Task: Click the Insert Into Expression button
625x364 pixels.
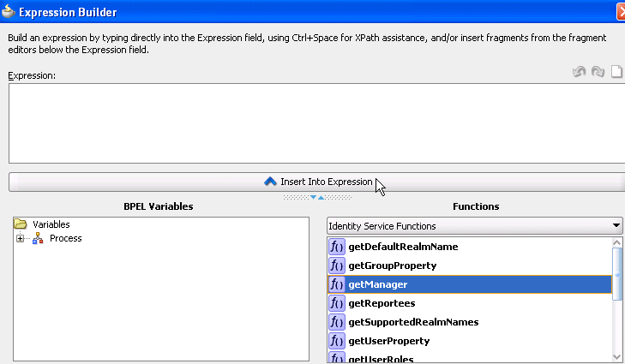Action: [317, 182]
